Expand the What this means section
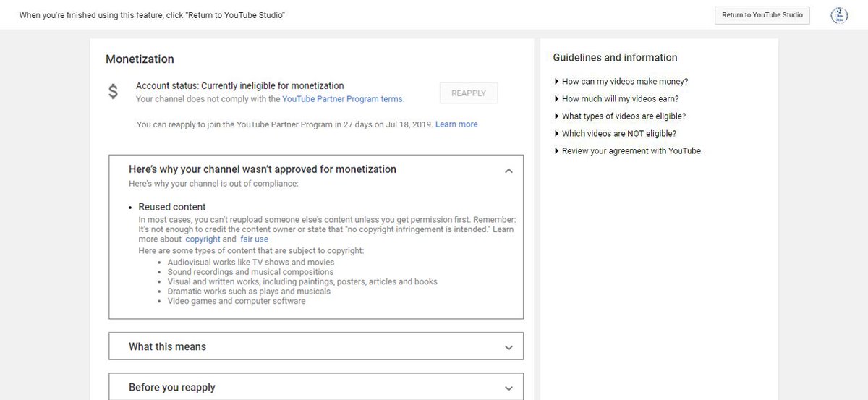This screenshot has width=868, height=400. pyautogui.click(x=316, y=346)
